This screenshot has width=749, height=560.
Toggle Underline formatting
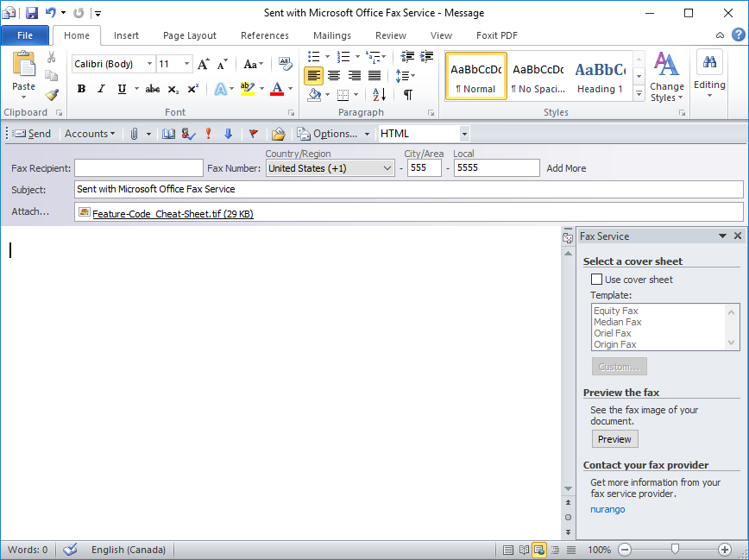pyautogui.click(x=122, y=89)
